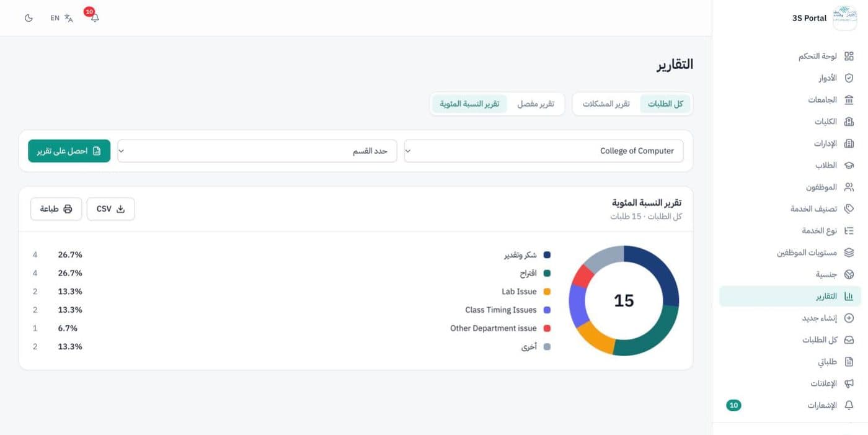868x435 pixels.
Task: Click the graduation cap icon beside الطلاب
Action: pyautogui.click(x=849, y=165)
